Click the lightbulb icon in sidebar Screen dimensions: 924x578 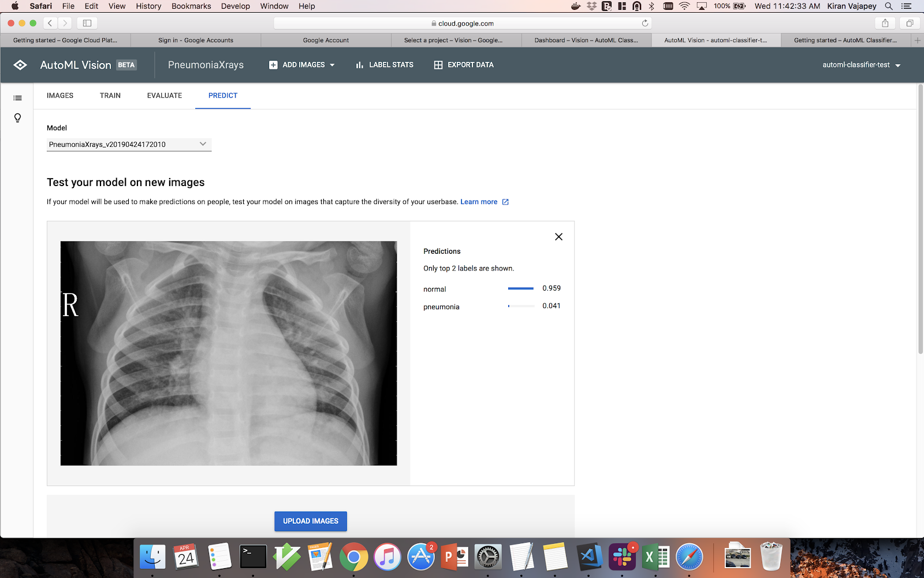(18, 118)
